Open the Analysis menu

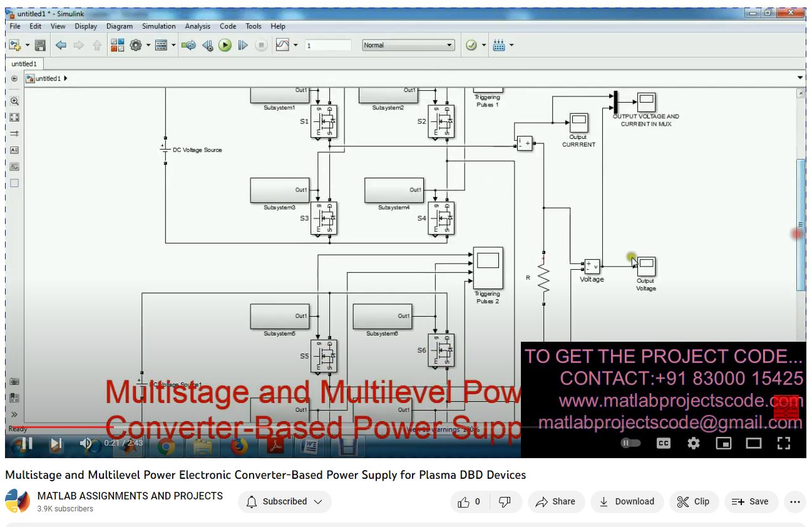(x=197, y=26)
